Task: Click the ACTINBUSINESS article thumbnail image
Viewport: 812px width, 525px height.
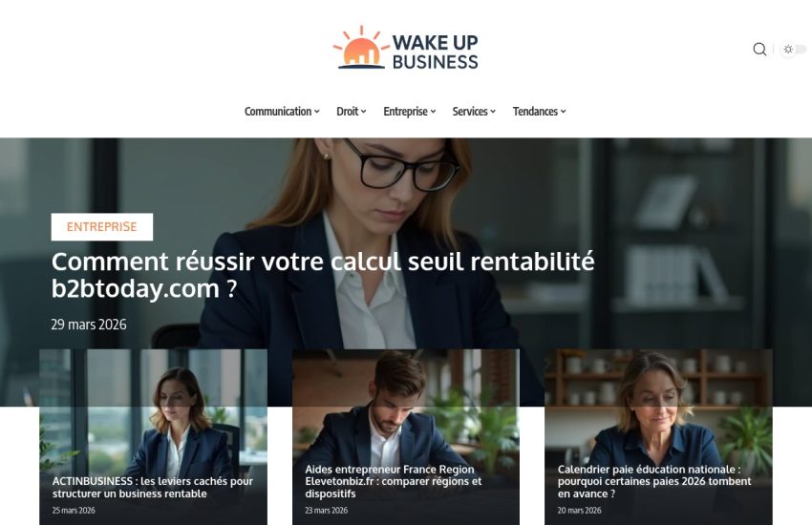Action: tap(153, 409)
